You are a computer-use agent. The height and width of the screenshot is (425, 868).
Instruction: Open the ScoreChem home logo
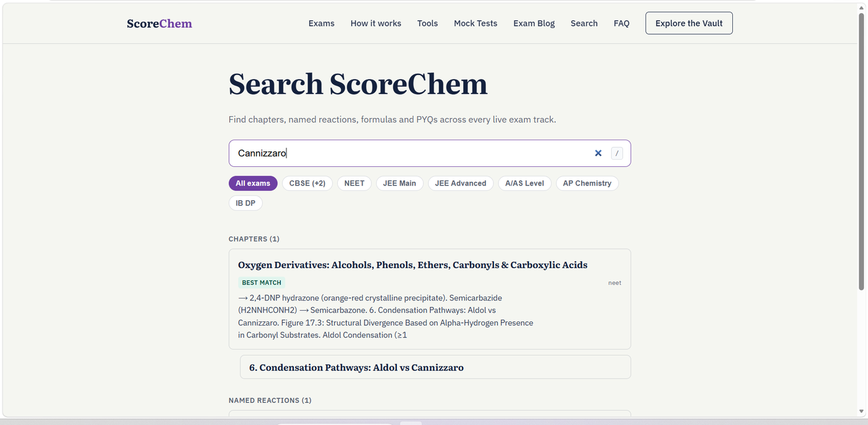(x=159, y=24)
